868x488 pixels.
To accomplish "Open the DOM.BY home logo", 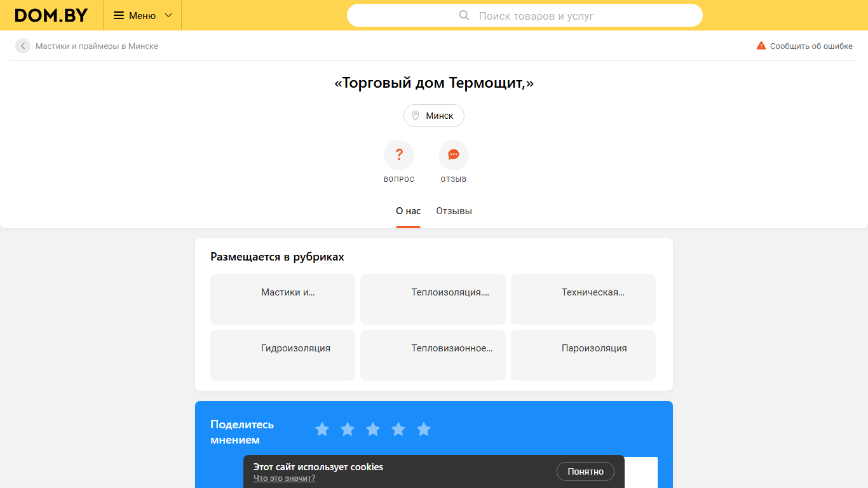I will [x=51, y=15].
